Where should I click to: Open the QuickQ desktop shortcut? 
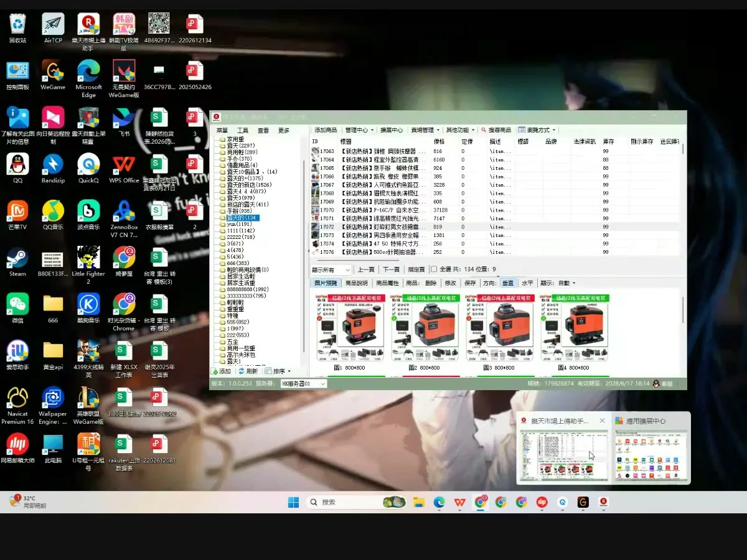pos(88,169)
